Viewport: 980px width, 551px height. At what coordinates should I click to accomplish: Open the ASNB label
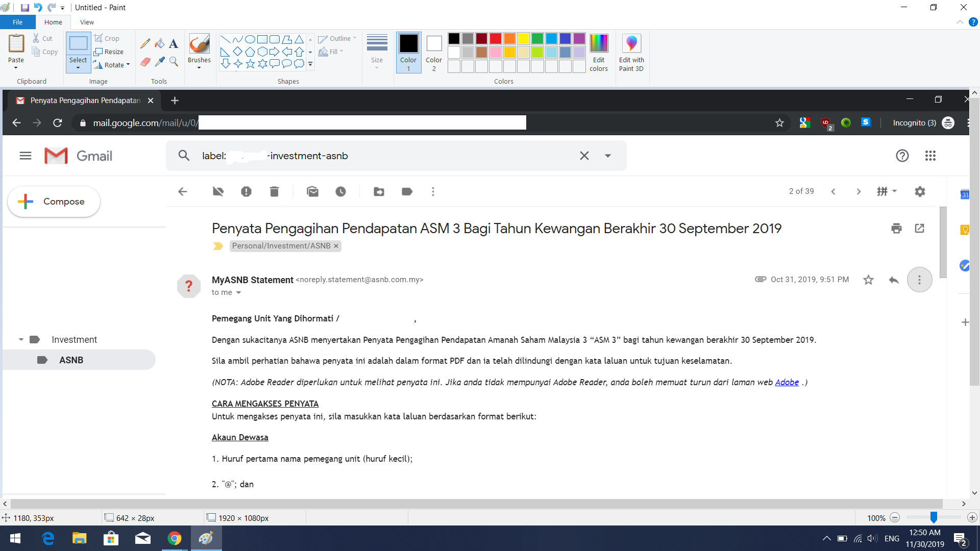79,360
